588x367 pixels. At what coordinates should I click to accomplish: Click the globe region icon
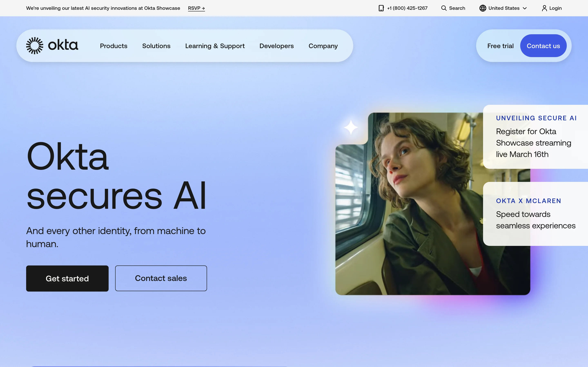[x=483, y=8]
